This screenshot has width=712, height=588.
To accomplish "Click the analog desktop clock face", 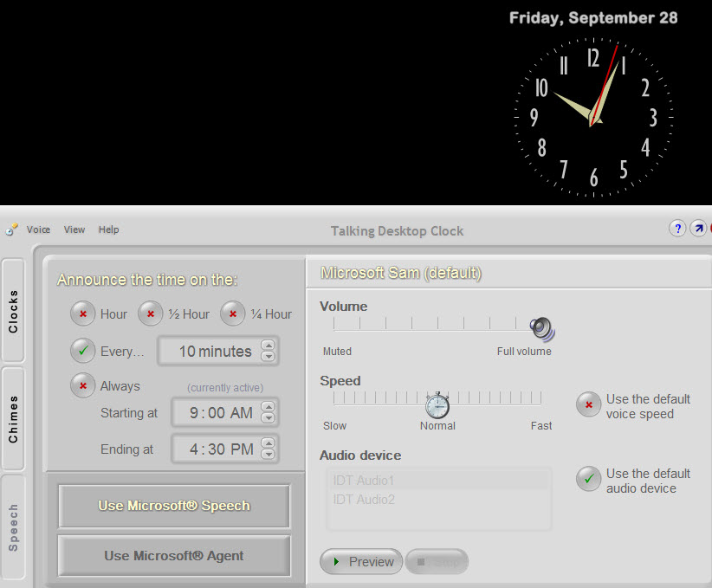I will tap(593, 117).
